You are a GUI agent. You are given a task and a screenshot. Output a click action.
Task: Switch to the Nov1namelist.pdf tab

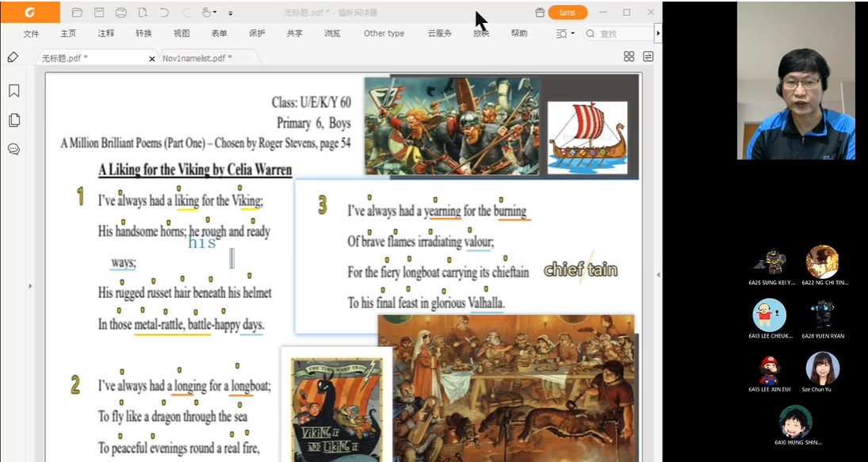(199, 58)
